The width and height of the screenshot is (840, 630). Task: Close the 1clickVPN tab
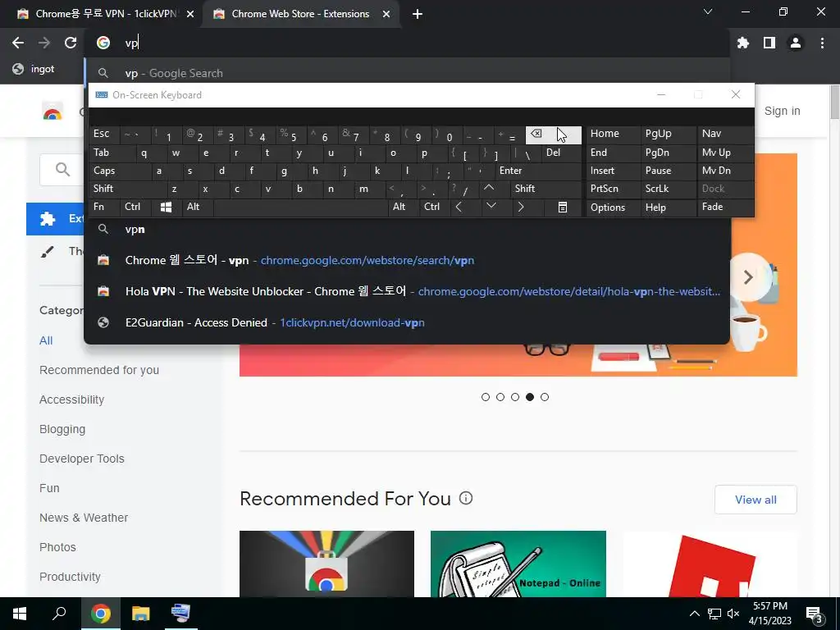pos(190,15)
